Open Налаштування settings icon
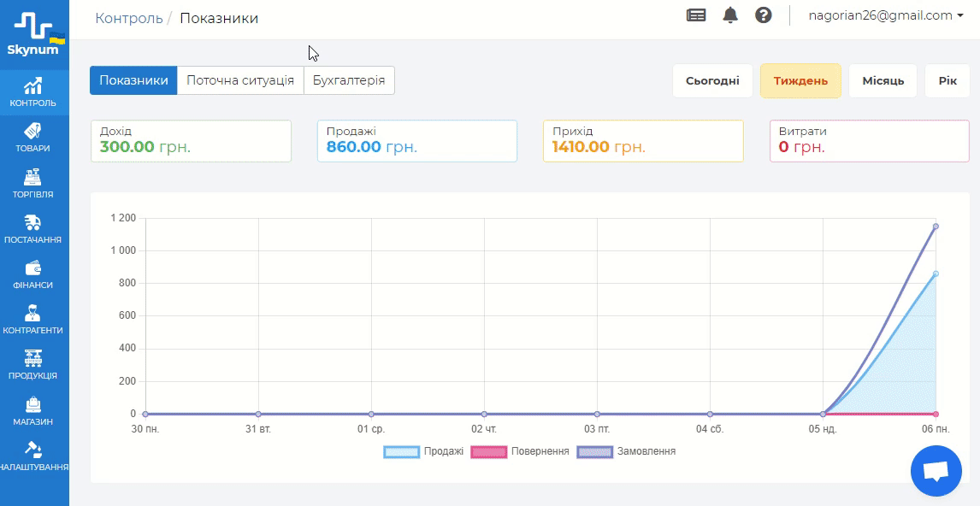 point(33,450)
